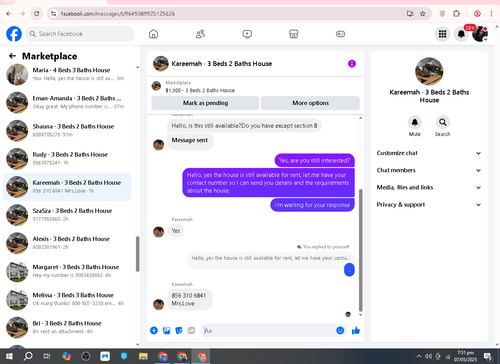Open Bri 3 Beds 2 Baths conversation
The image size is (500, 364).
(68, 327)
